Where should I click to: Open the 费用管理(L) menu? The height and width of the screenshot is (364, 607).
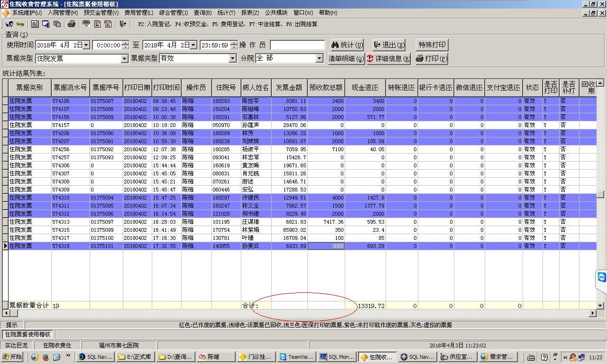138,13
